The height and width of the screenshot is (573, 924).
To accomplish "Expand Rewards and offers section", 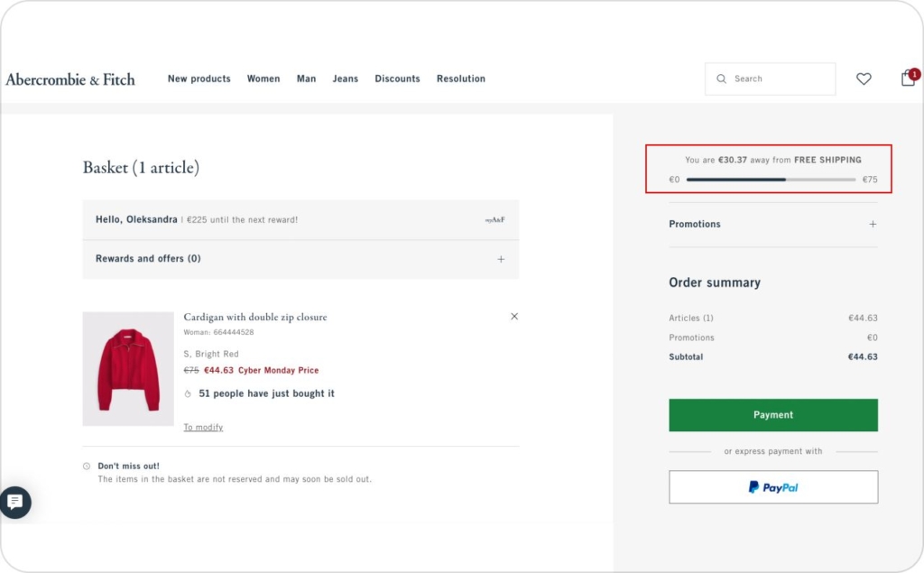I will [501, 259].
